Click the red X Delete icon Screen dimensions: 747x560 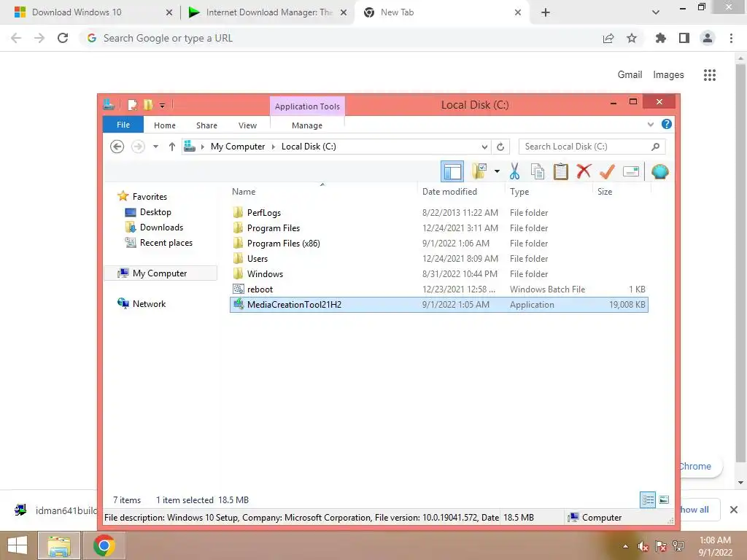pos(584,171)
